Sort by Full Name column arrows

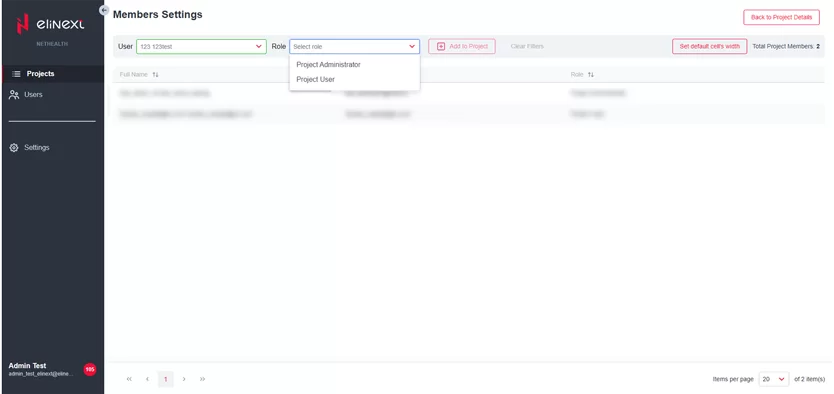[155, 75]
